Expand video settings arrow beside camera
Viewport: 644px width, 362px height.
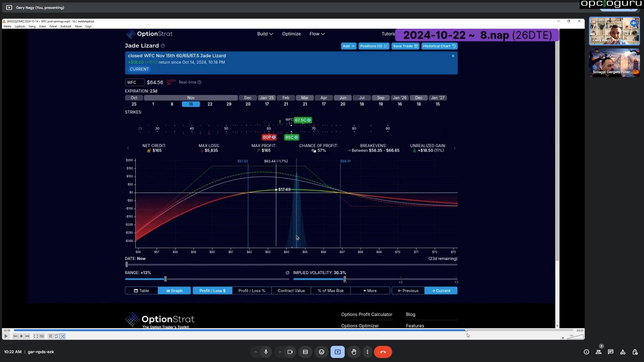click(280, 352)
